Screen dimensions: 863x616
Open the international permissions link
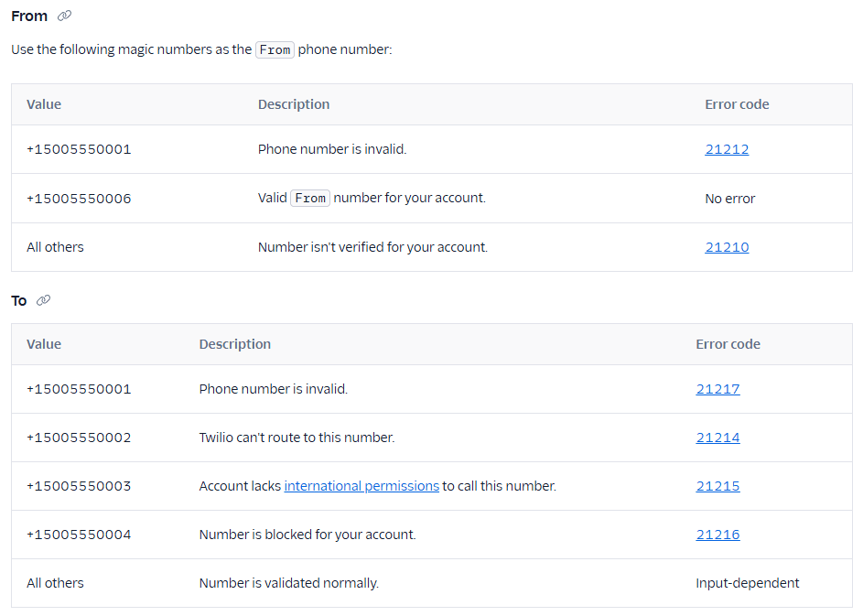[x=361, y=486]
